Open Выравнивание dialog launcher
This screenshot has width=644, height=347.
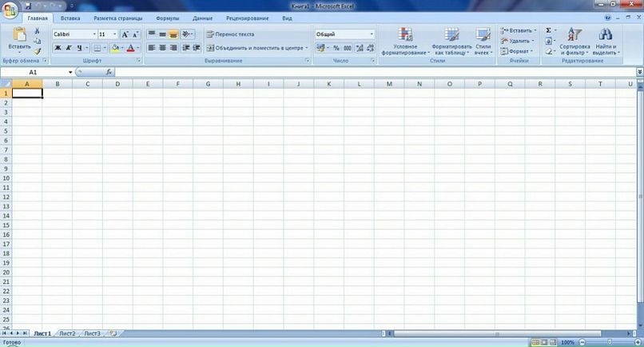307,61
